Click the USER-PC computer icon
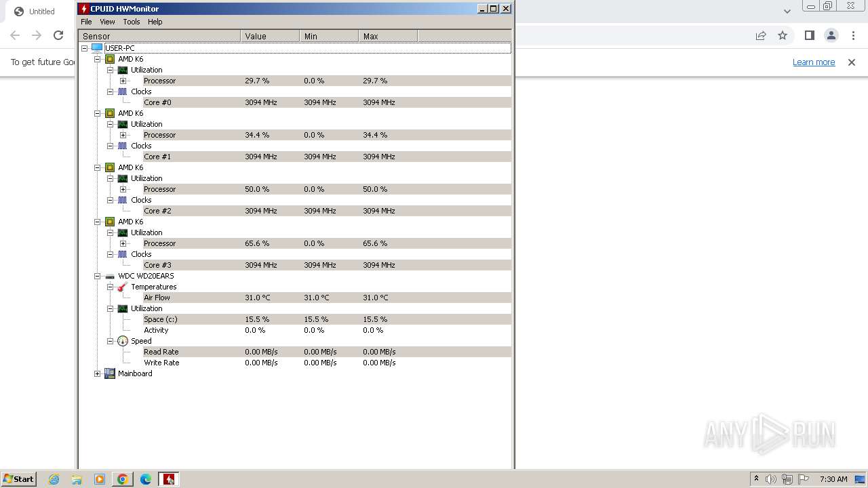Screen dimensions: 868x488 coord(96,48)
